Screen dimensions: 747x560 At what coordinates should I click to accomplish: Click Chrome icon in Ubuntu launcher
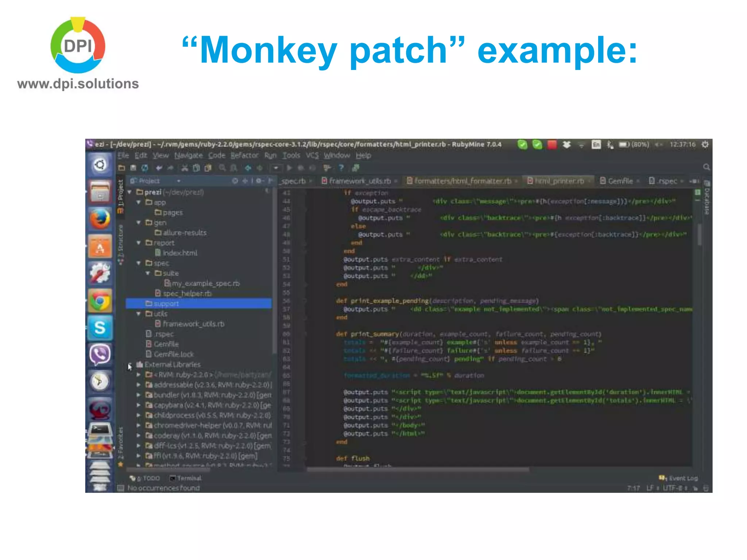100,301
